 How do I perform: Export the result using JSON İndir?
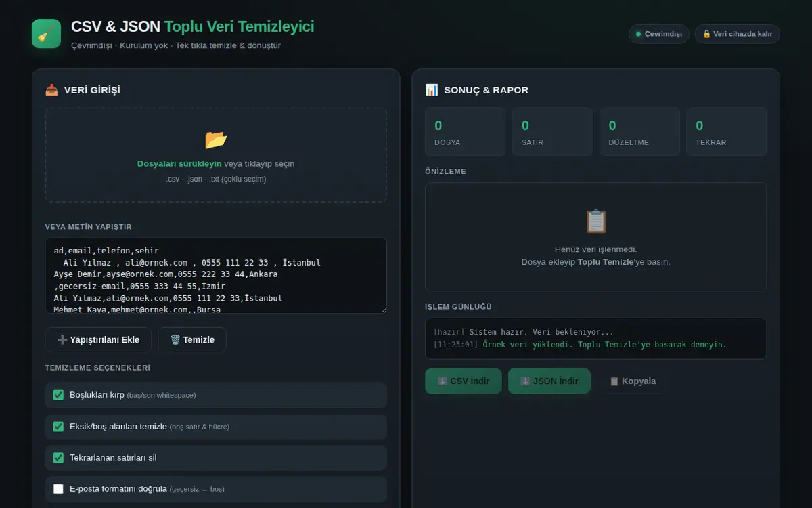(549, 381)
